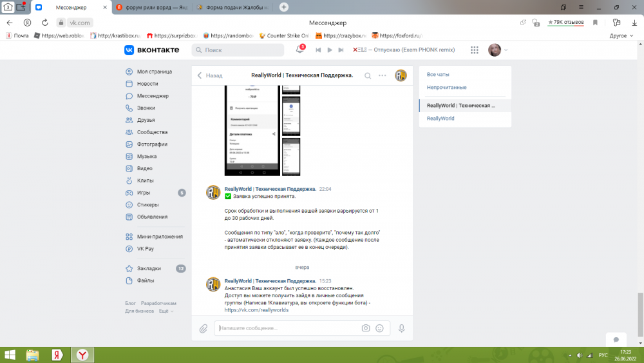644x363 pixels.
Task: Open Объявления section
Action: click(x=152, y=217)
